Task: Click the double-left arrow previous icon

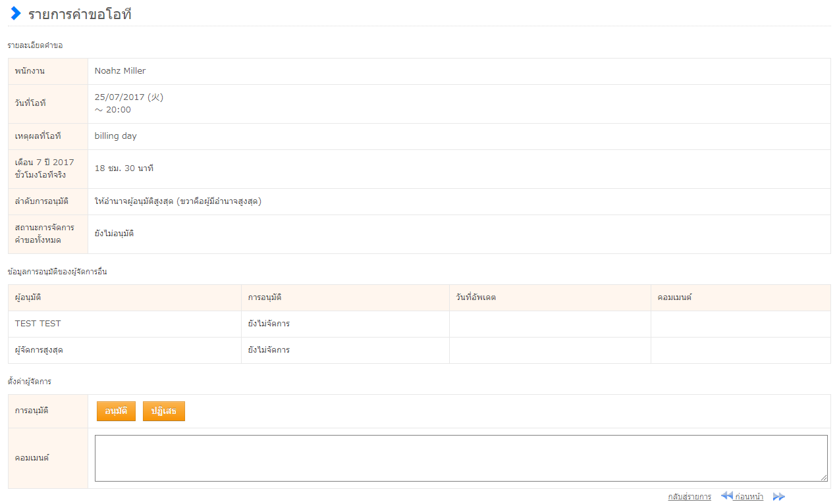Action: pos(726,496)
